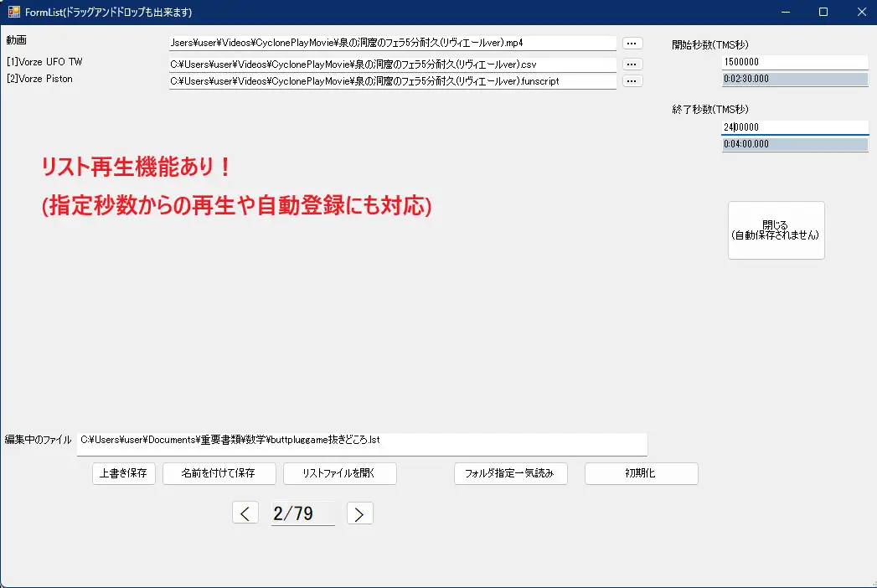Click the 開始秒数(TMS秒) label
Image resolution: width=877 pixels, height=588 pixels.
click(x=709, y=44)
